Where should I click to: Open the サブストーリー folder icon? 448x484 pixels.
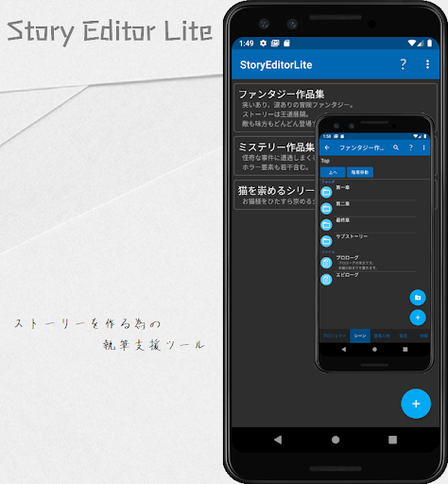coord(326,241)
